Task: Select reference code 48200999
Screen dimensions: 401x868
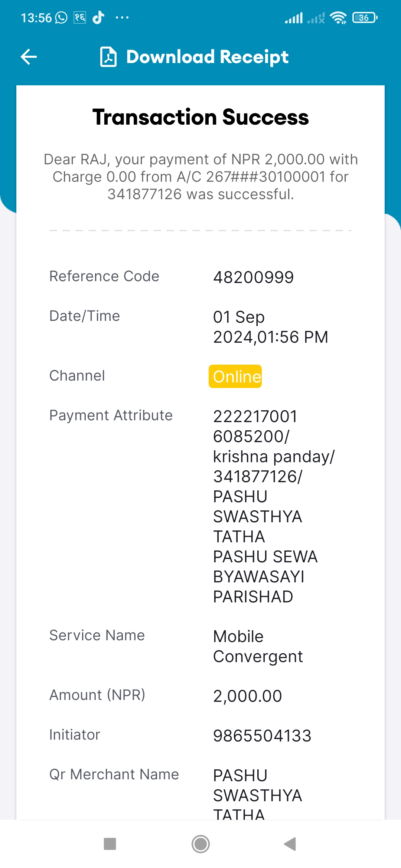Action: tap(254, 277)
